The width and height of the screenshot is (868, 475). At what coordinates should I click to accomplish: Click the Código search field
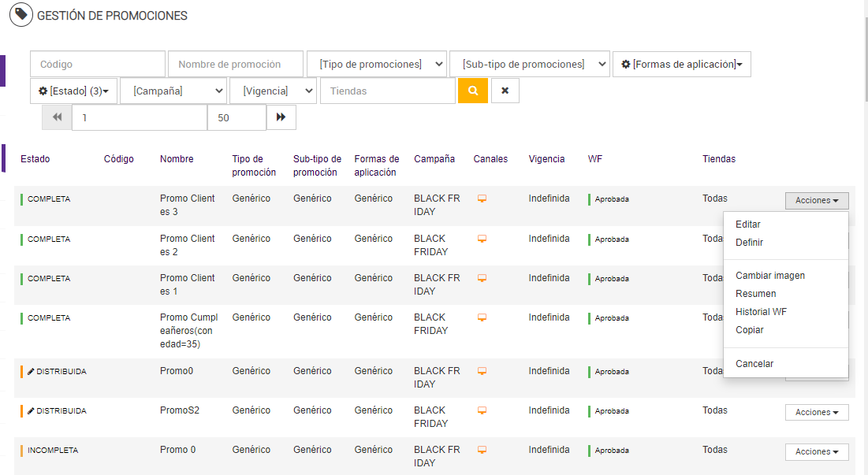98,64
